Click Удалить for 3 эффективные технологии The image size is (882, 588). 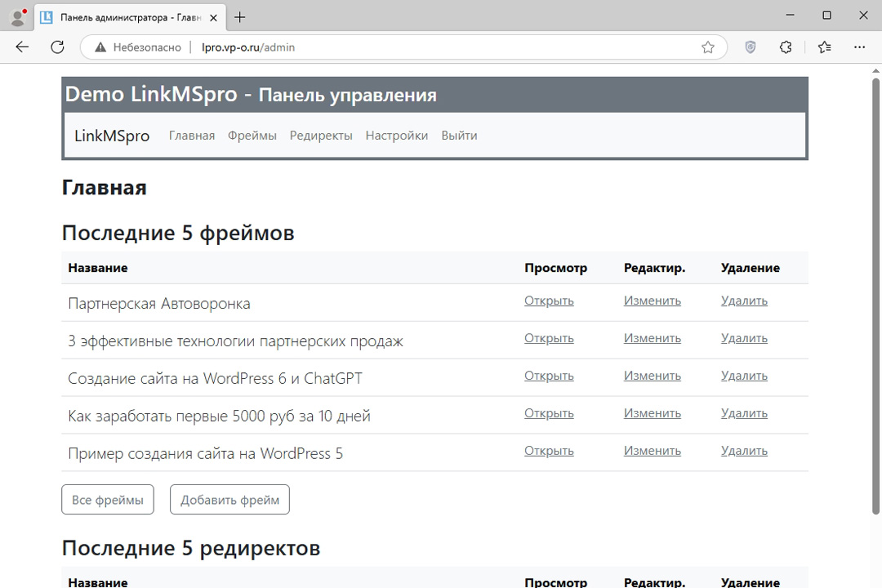pyautogui.click(x=744, y=338)
